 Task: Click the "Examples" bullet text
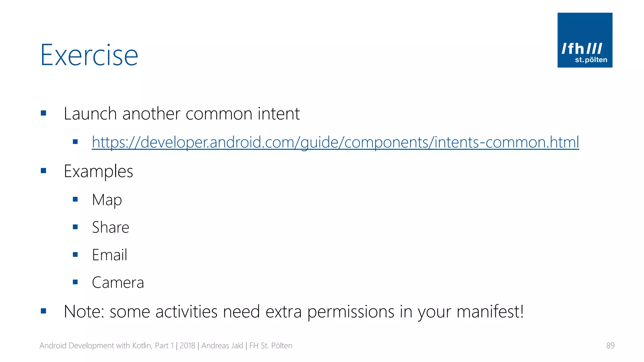[x=98, y=171]
